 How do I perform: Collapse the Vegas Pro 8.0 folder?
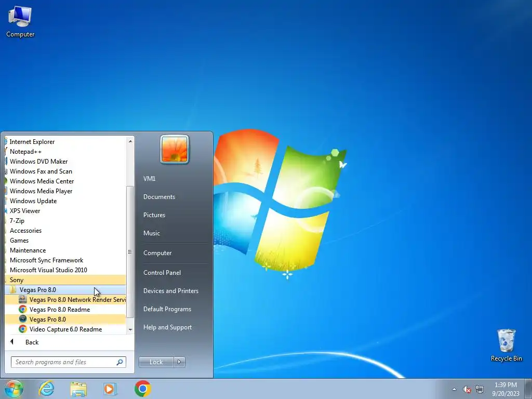pyautogui.click(x=65, y=290)
